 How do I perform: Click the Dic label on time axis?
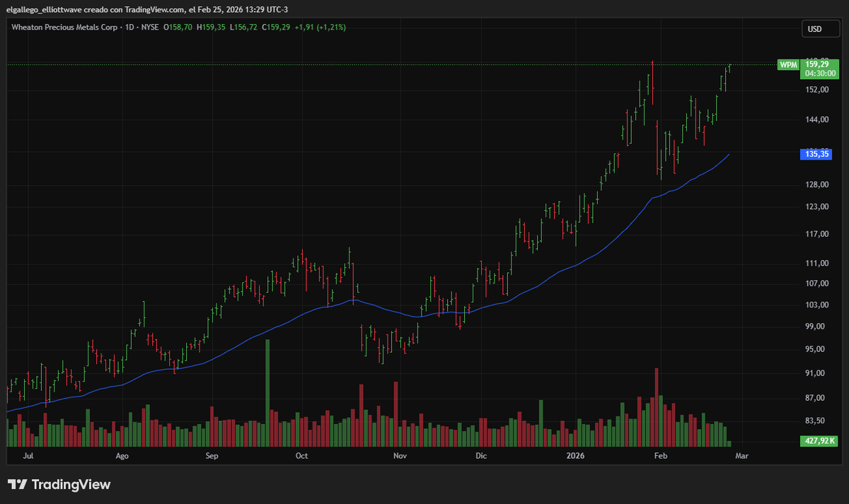(x=482, y=456)
